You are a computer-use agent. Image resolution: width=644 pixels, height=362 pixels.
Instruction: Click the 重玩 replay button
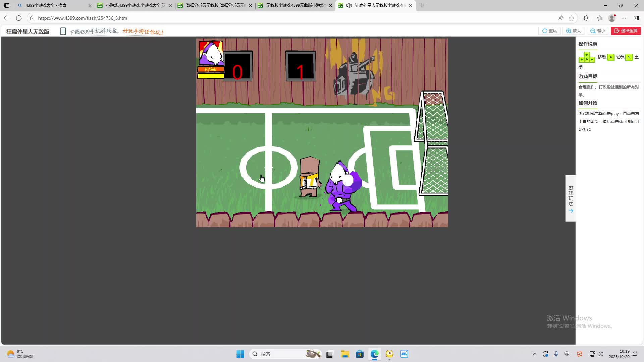click(549, 31)
